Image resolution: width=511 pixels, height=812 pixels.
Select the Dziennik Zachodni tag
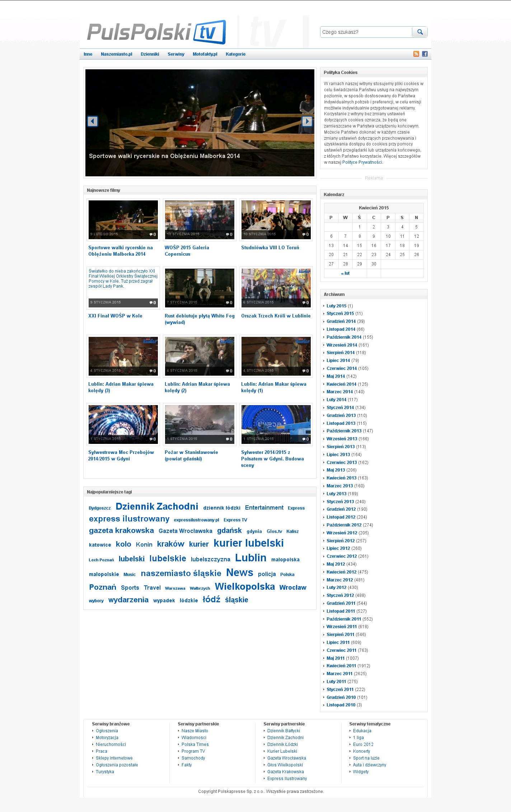(157, 506)
